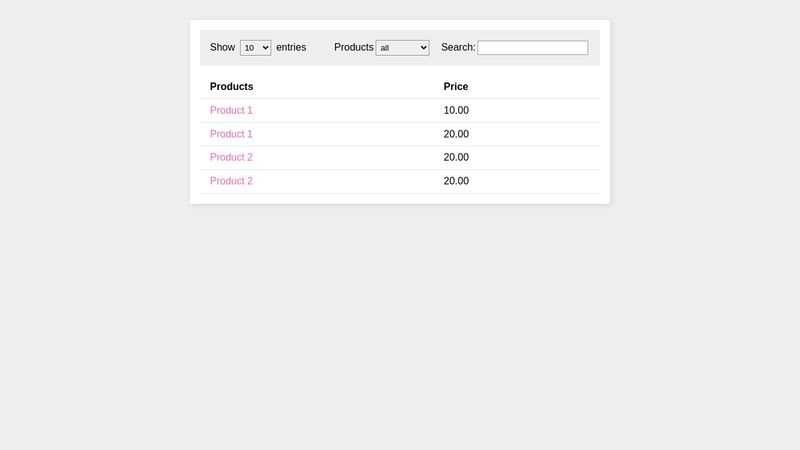This screenshot has width=800, height=450.
Task: Sort by the Products column header
Action: point(231,87)
